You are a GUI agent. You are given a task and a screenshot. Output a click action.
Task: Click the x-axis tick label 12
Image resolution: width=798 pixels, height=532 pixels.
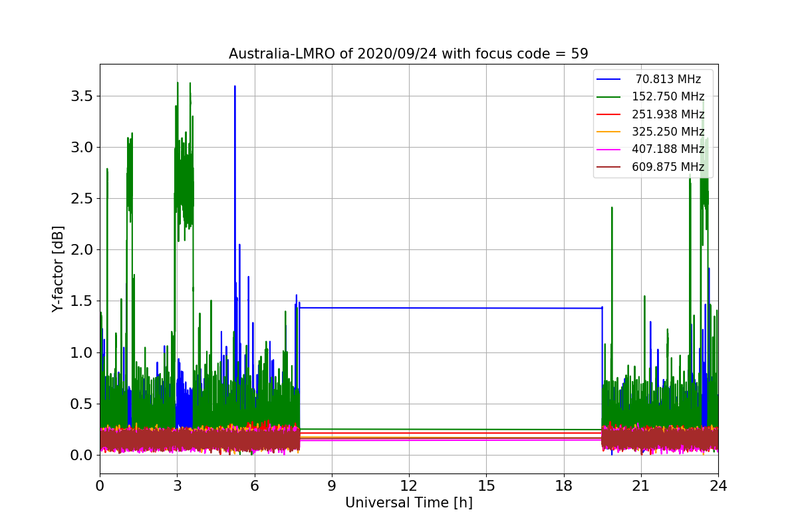point(409,486)
